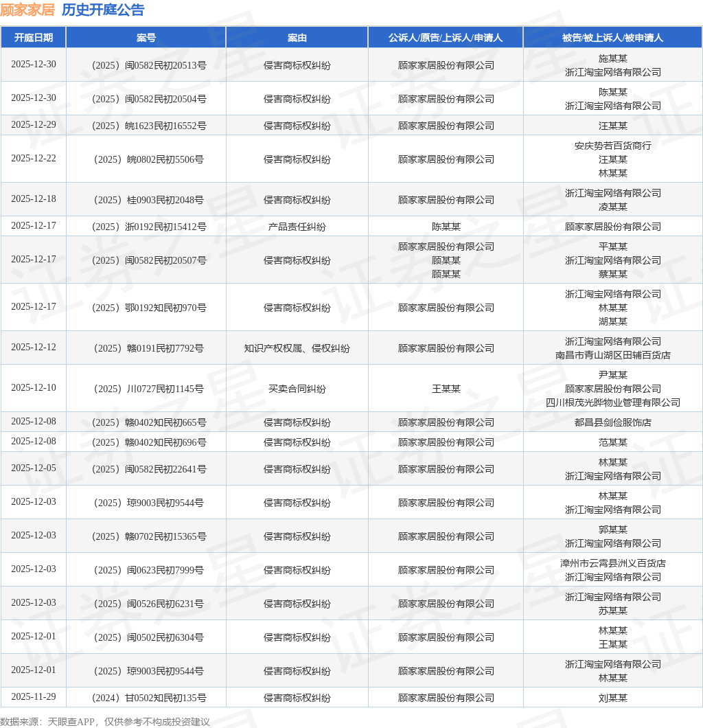Click defendant 范某某
Image resolution: width=703 pixels, height=728 pixels.
[x=612, y=442]
